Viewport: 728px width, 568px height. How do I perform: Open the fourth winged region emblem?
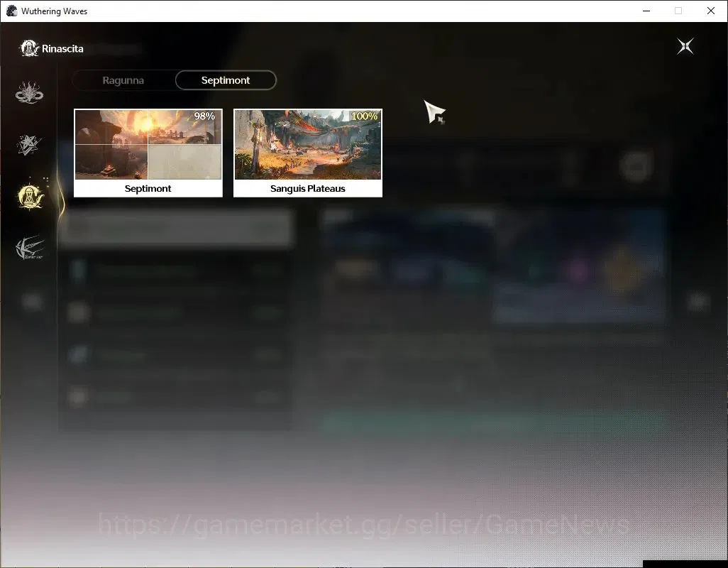pyautogui.click(x=30, y=248)
